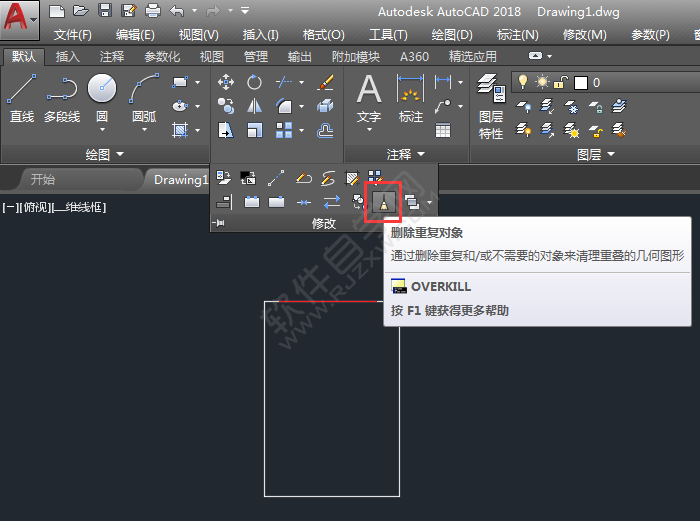Click the layer Match icon with broom

pyautogui.click(x=619, y=130)
